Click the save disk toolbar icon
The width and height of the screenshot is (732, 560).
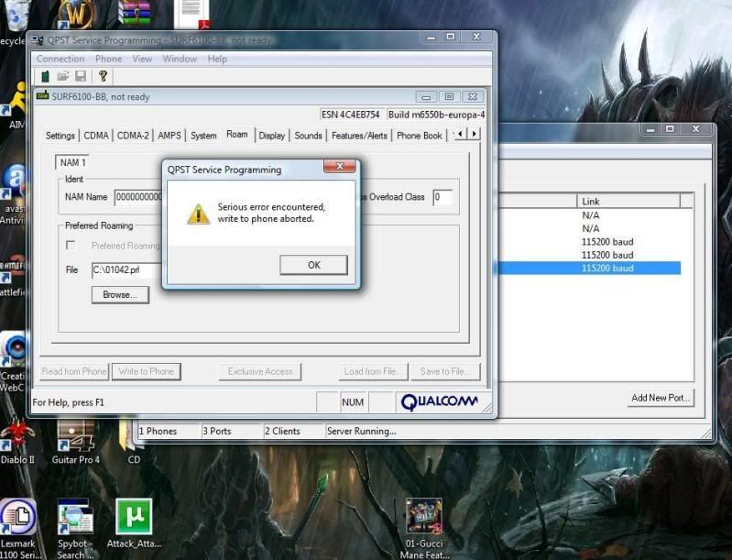(81, 76)
